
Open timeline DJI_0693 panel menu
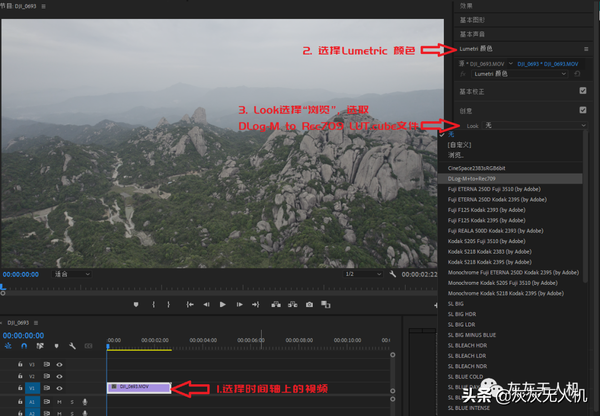pyautogui.click(x=36, y=323)
